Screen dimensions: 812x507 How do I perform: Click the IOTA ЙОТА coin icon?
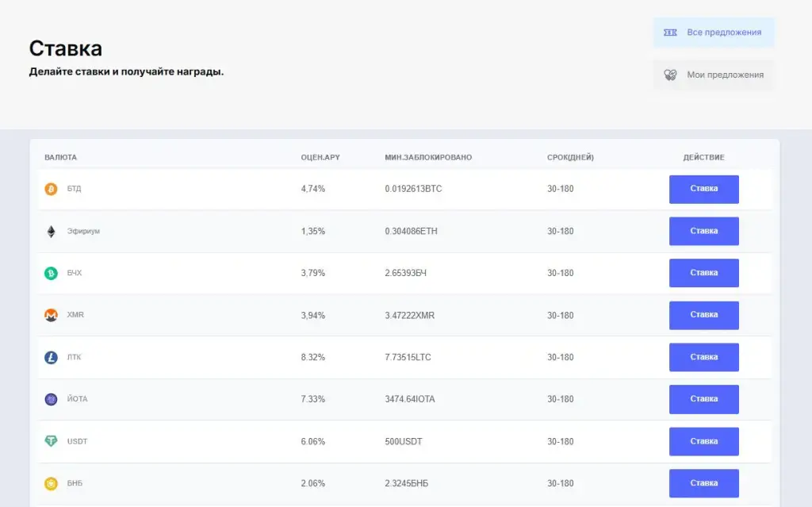(x=51, y=399)
